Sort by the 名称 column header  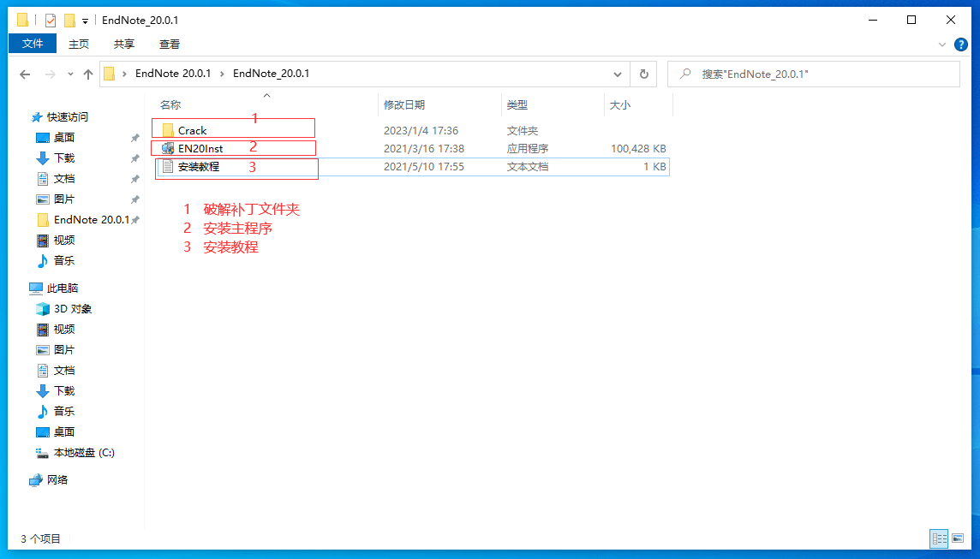[x=170, y=105]
